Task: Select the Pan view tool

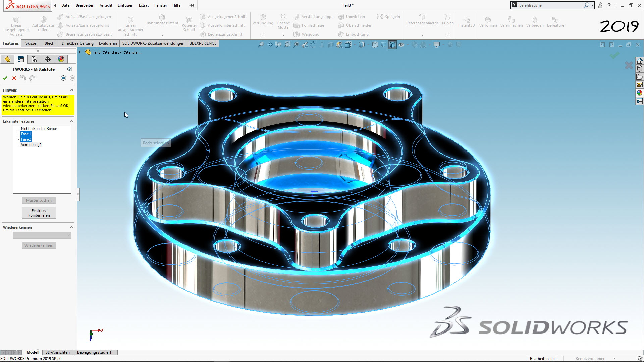Action: point(270,45)
